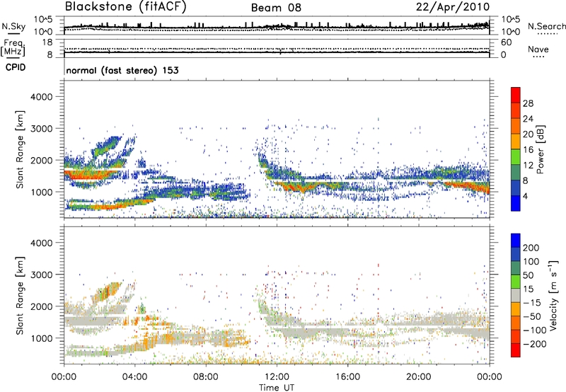Click 'Slant Range [km]' label of power panel
This screenshot has width=566, height=392.
20,149
